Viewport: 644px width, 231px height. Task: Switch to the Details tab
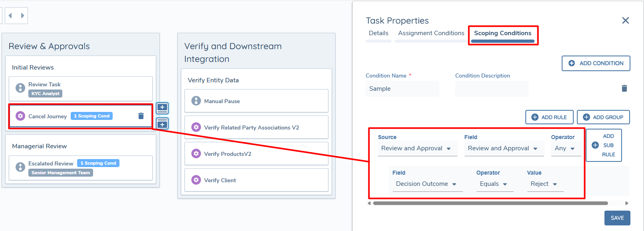point(378,33)
